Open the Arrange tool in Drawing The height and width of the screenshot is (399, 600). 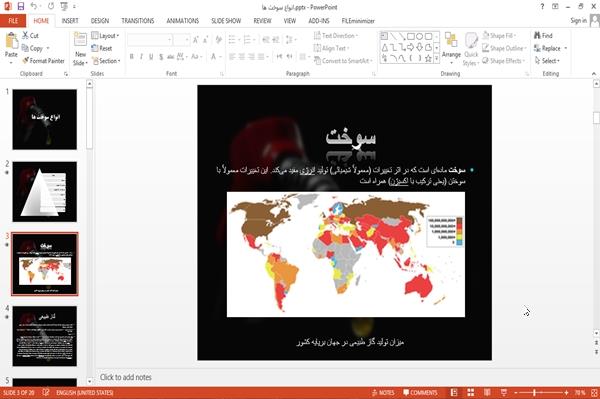pyautogui.click(x=451, y=48)
